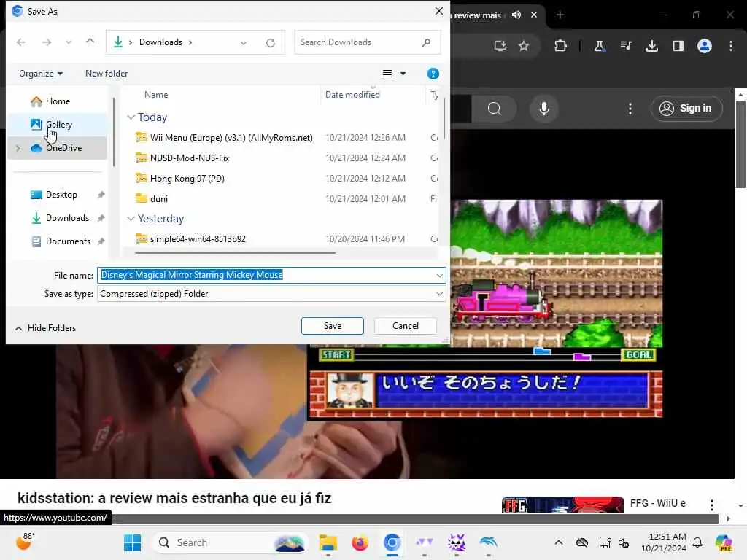
Task: Click the Back arrow in Save As dialog
Action: click(x=21, y=42)
